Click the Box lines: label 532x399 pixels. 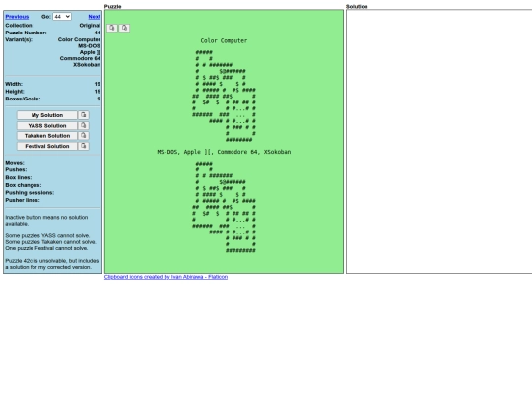point(19,177)
